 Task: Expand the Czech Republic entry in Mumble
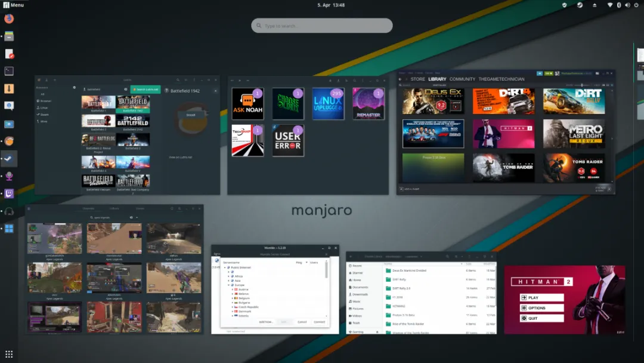[x=233, y=307]
